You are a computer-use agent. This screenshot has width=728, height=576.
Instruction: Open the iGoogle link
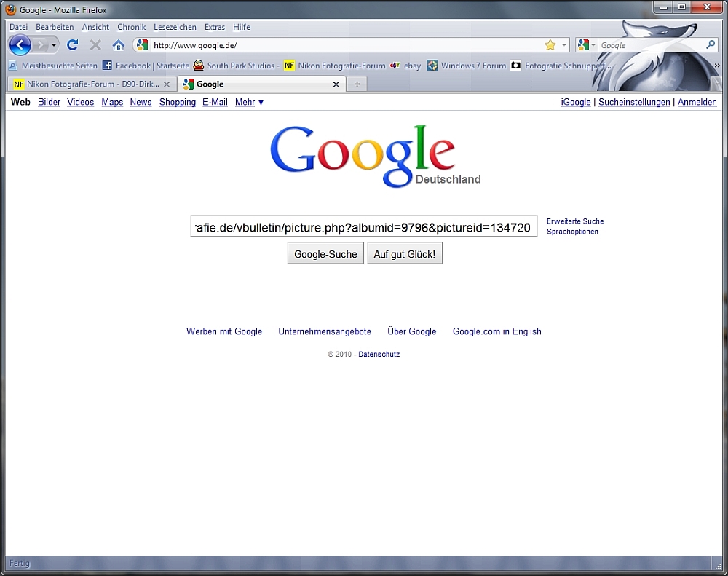pos(576,102)
